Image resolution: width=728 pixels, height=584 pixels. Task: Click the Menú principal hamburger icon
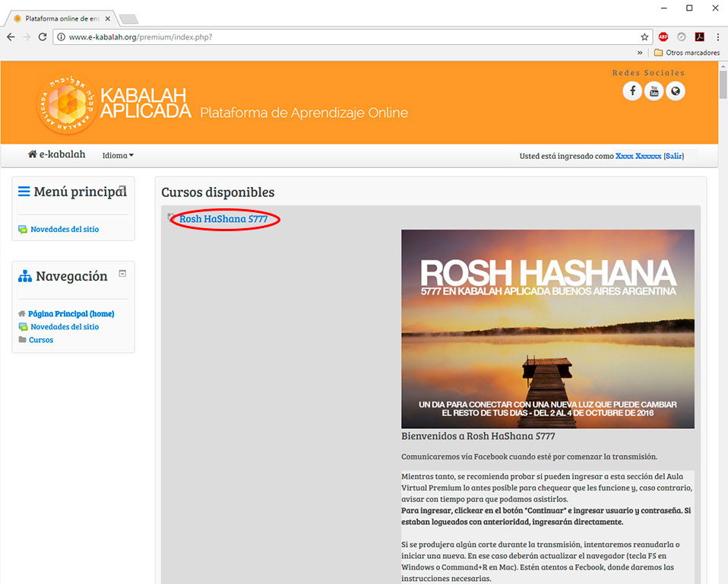[x=24, y=192]
